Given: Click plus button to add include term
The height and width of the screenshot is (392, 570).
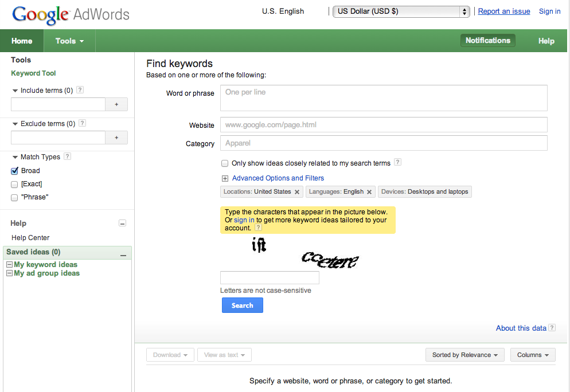Looking at the screenshot, I should (116, 104).
